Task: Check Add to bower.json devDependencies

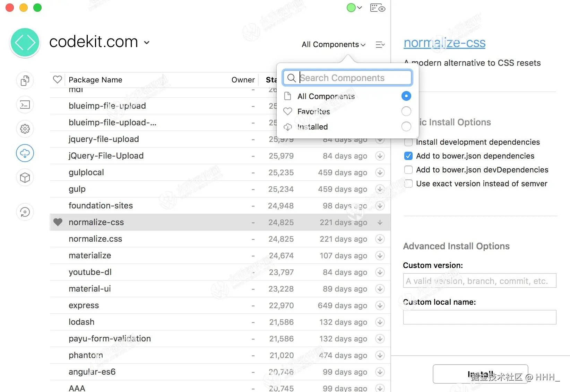Action: 408,170
